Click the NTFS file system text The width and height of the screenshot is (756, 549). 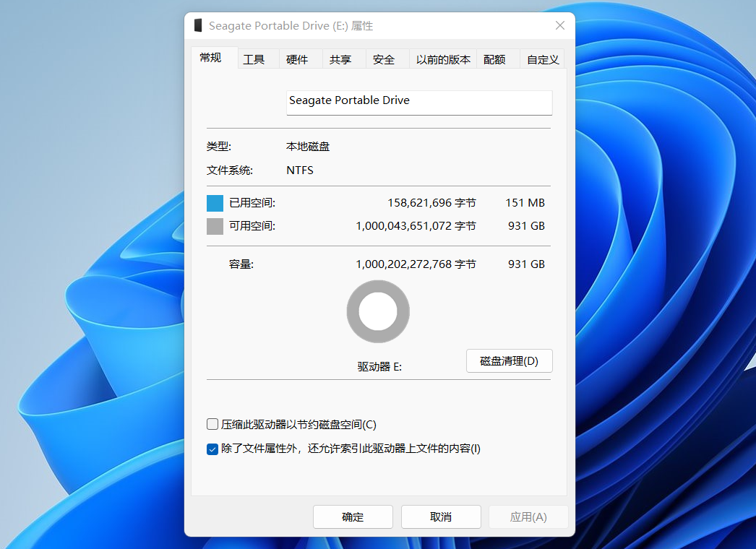click(300, 170)
